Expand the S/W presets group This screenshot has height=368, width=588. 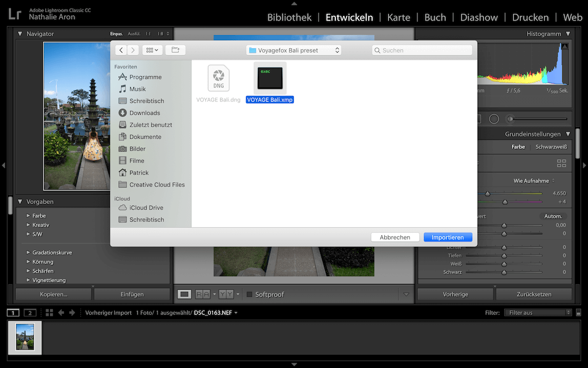(28, 234)
